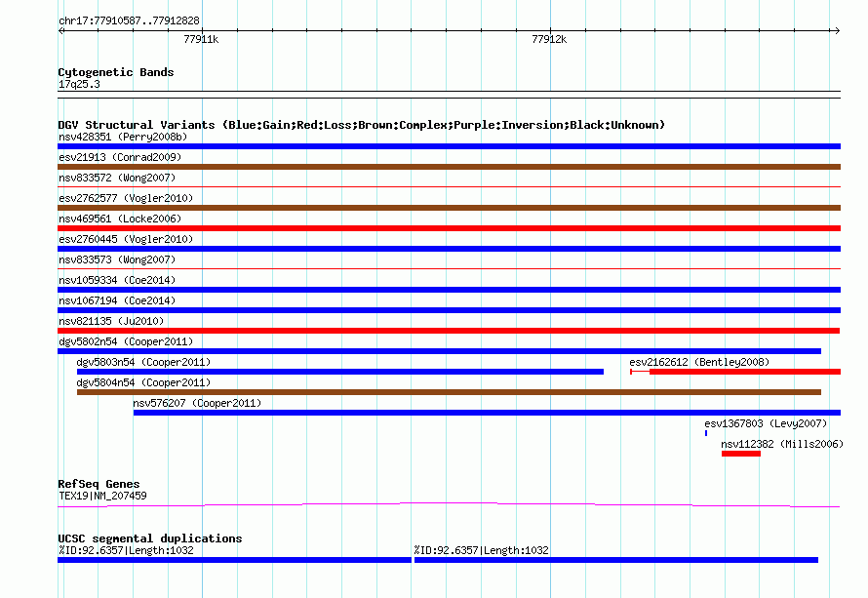Click the nsv833572 (Wong2007) label
Image resolution: width=868 pixels, height=598 pixels.
pyautogui.click(x=117, y=178)
